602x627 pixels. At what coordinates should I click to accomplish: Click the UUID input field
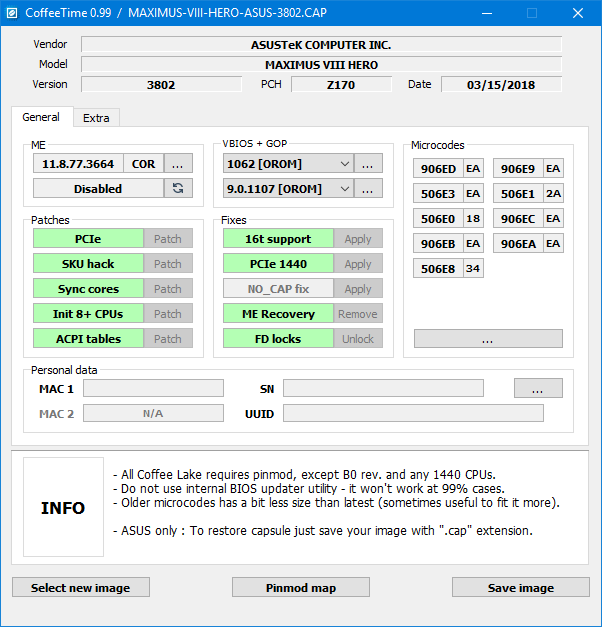point(413,413)
